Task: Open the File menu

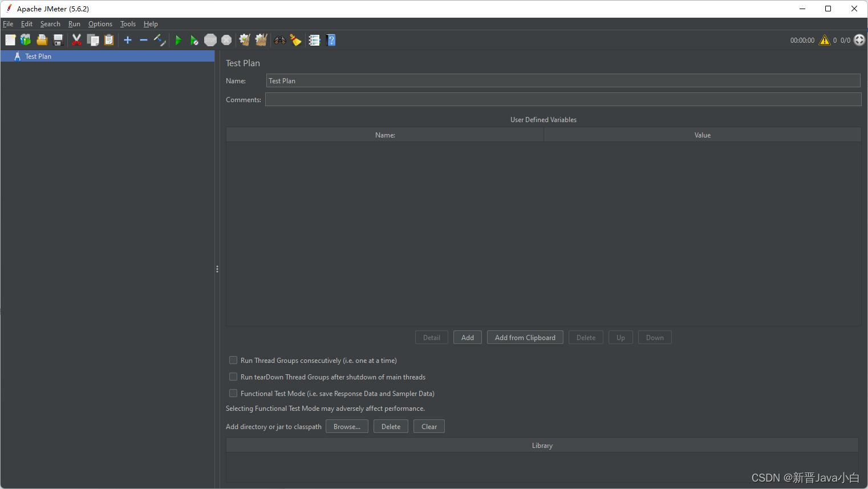Action: tap(8, 24)
